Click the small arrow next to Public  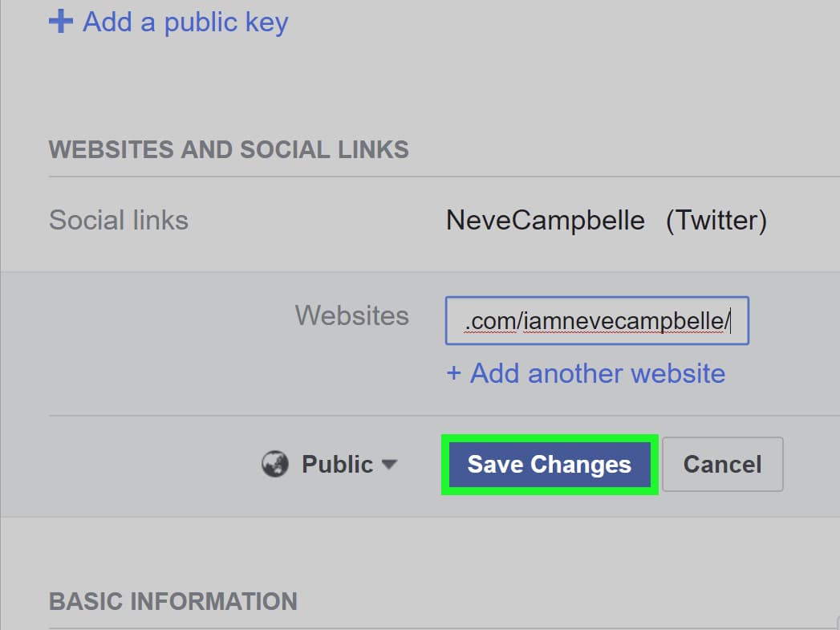[x=389, y=464]
